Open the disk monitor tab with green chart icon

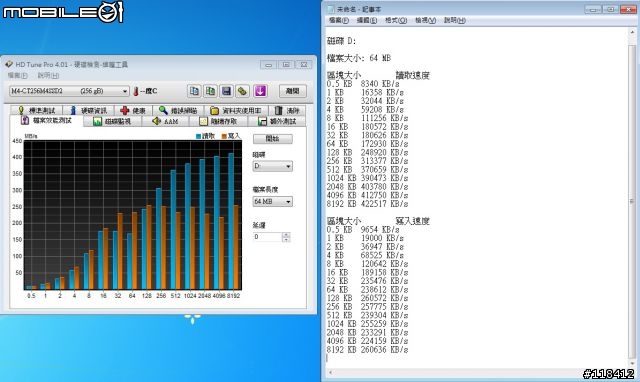click(x=112, y=121)
